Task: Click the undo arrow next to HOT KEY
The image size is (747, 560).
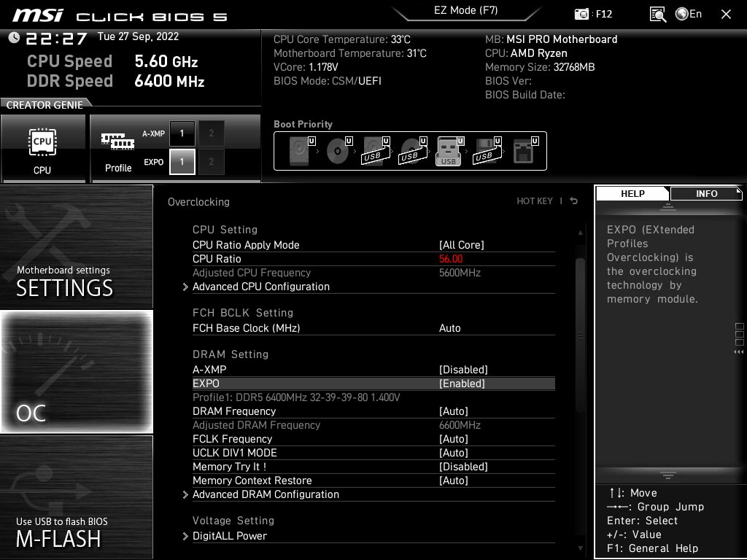Action: pos(573,201)
